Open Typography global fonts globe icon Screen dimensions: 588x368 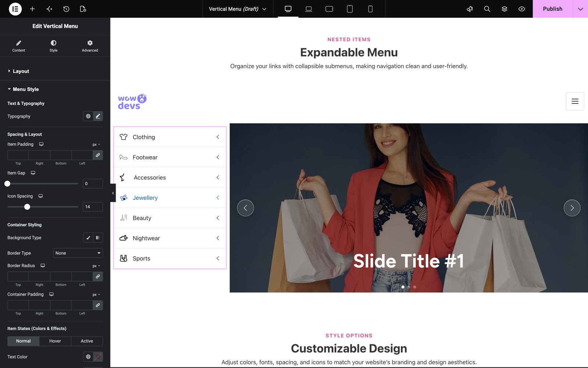click(88, 116)
